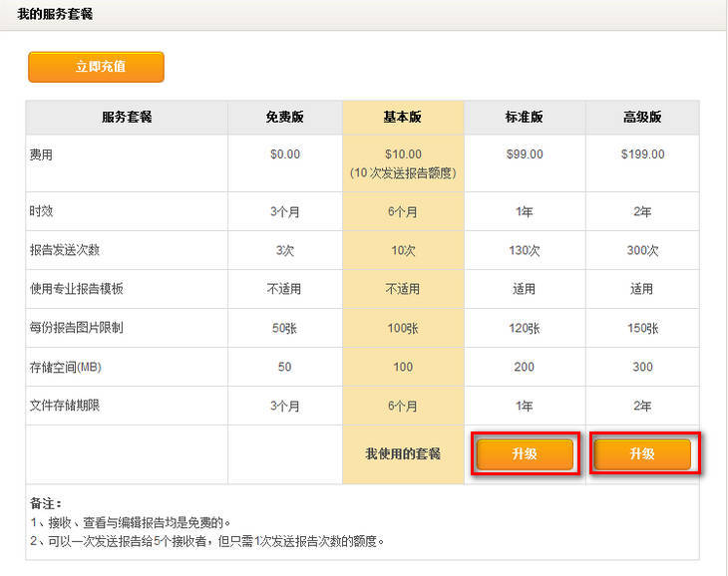Click the 存储空间(MB) row label
This screenshot has height=576, width=728.
click(x=66, y=367)
